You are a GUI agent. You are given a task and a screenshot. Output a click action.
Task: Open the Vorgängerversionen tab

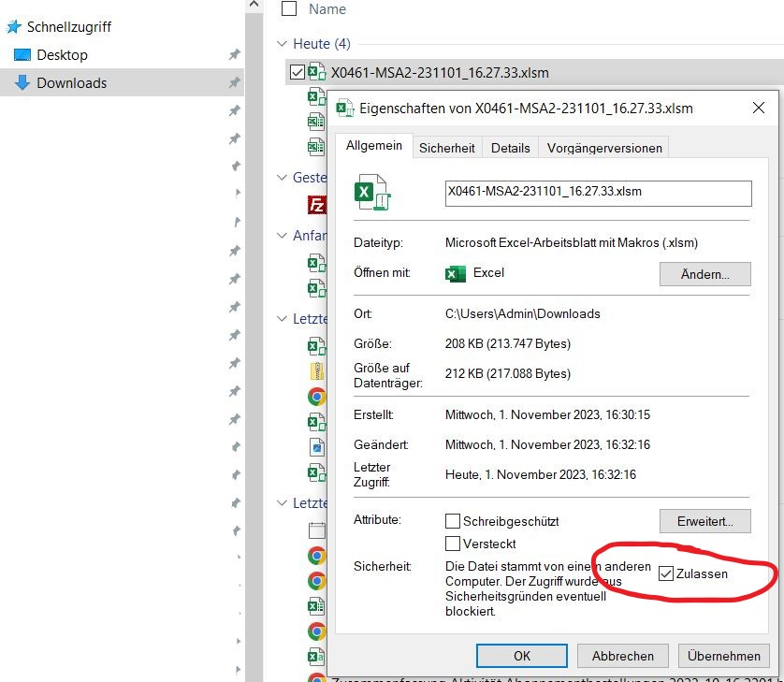coord(604,148)
